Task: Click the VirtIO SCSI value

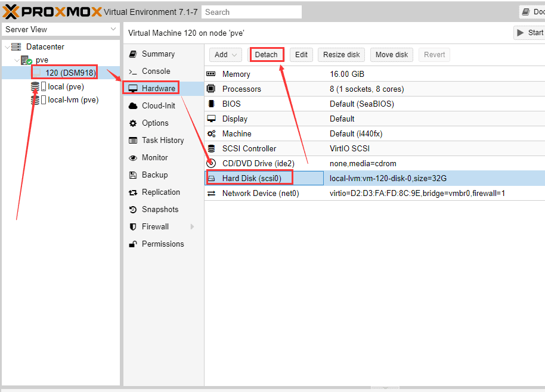Action: tap(349, 148)
